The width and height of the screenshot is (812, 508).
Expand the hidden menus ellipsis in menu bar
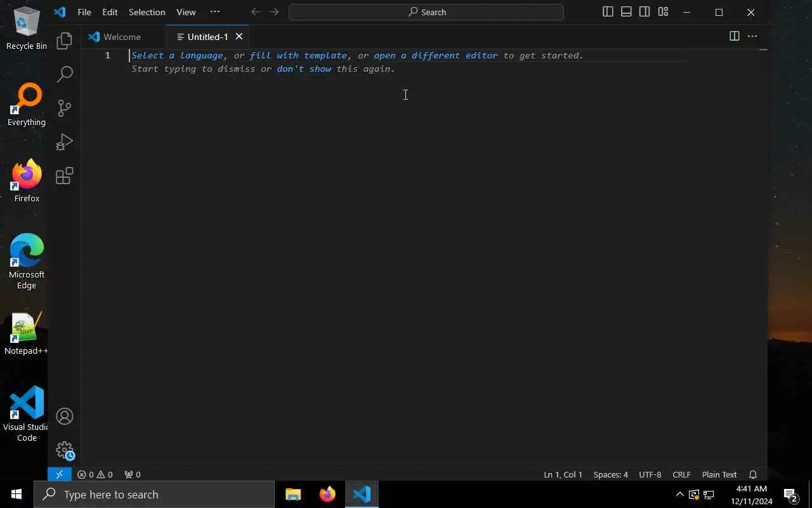click(214, 11)
